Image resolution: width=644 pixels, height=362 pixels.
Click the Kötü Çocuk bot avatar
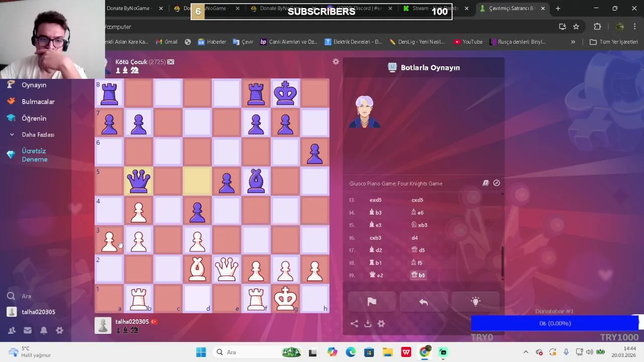364,112
